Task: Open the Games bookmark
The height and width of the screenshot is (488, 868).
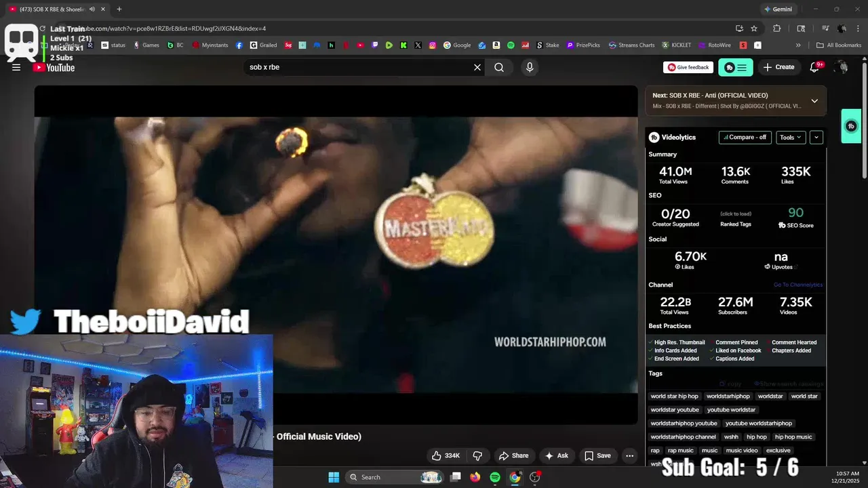Action: [x=146, y=45]
